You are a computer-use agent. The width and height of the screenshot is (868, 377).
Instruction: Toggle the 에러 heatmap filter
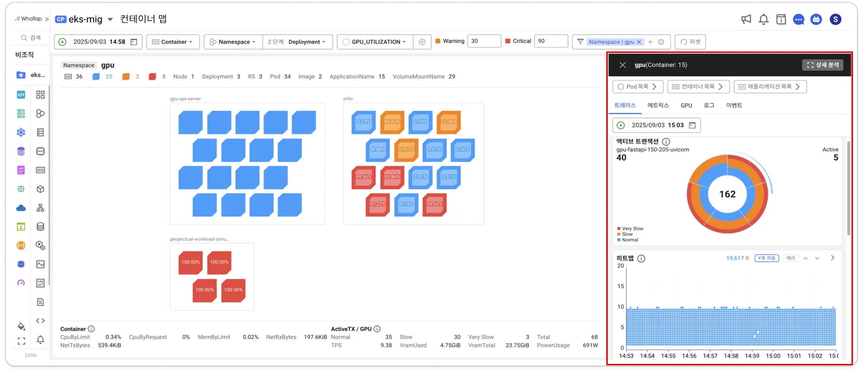tap(791, 258)
